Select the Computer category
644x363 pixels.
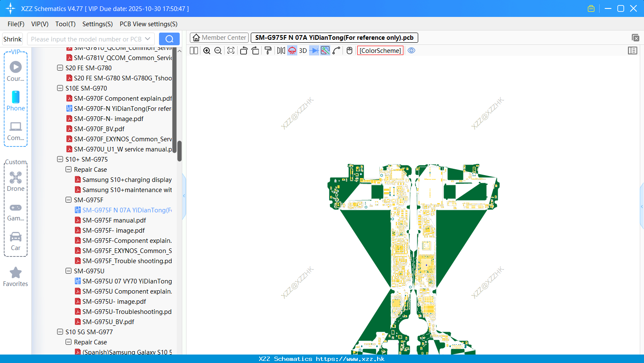pyautogui.click(x=16, y=131)
